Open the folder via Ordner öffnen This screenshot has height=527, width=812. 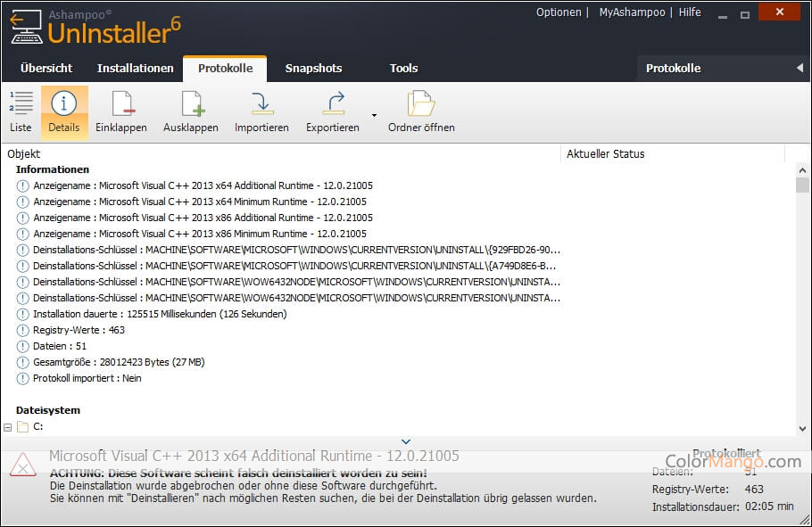421,111
